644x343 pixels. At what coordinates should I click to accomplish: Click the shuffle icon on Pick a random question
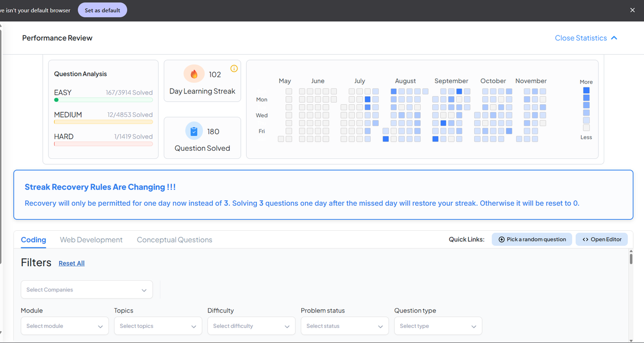502,239
